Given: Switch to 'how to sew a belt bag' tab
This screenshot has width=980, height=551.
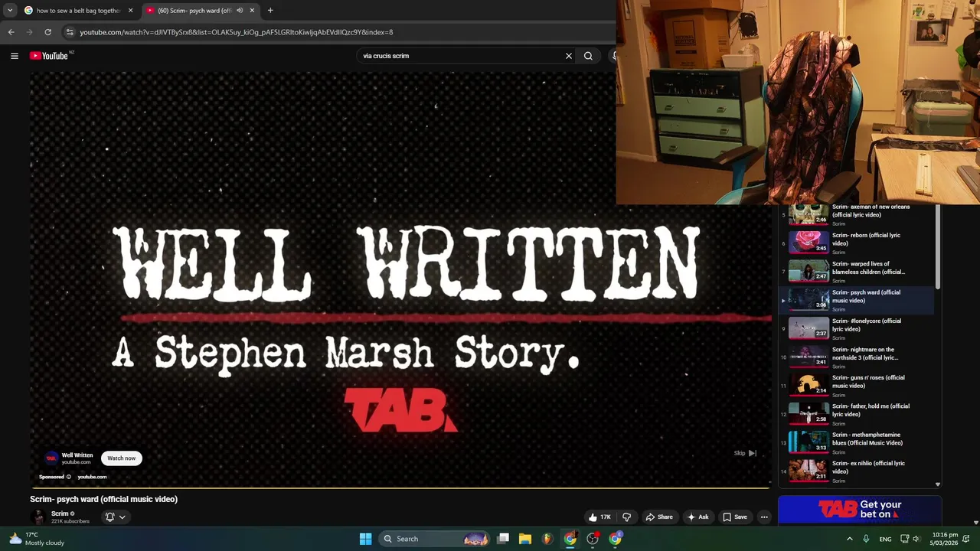Looking at the screenshot, I should [79, 11].
